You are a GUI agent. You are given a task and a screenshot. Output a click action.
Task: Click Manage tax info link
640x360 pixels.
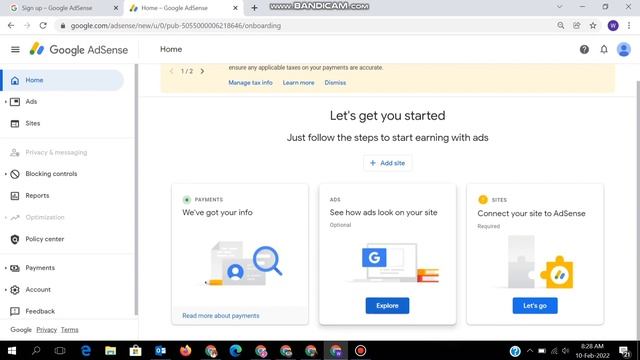pyautogui.click(x=250, y=83)
